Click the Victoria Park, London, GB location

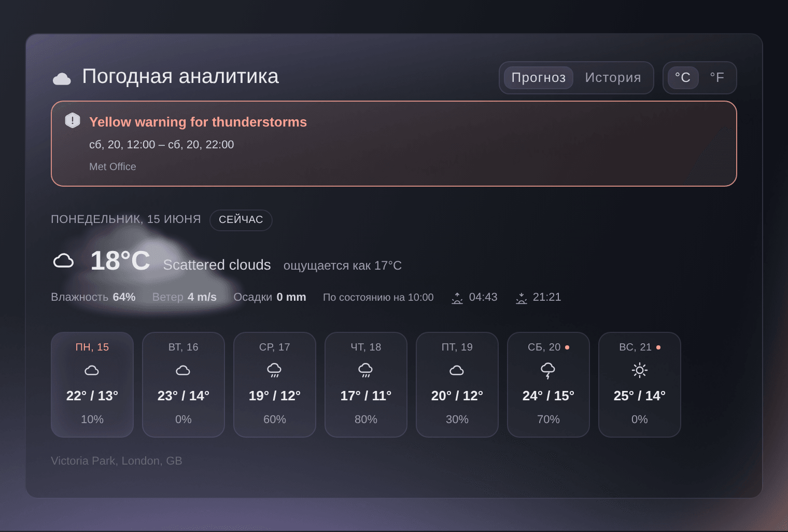tap(117, 461)
